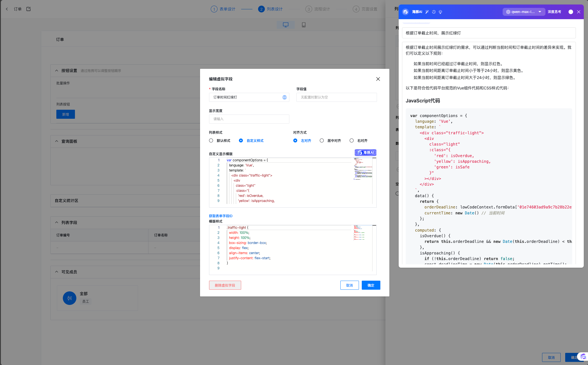Click the magic wand icon in the AI panel

pyautogui.click(x=427, y=12)
